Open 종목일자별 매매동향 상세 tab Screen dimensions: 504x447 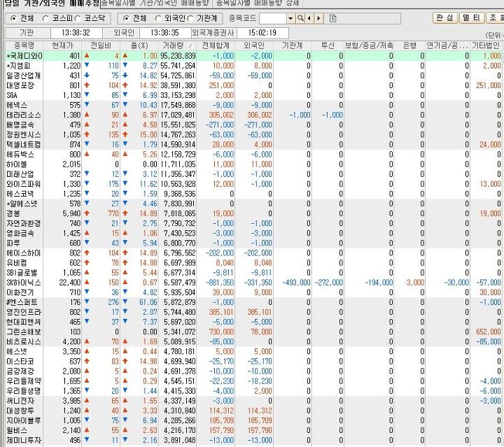258,3
